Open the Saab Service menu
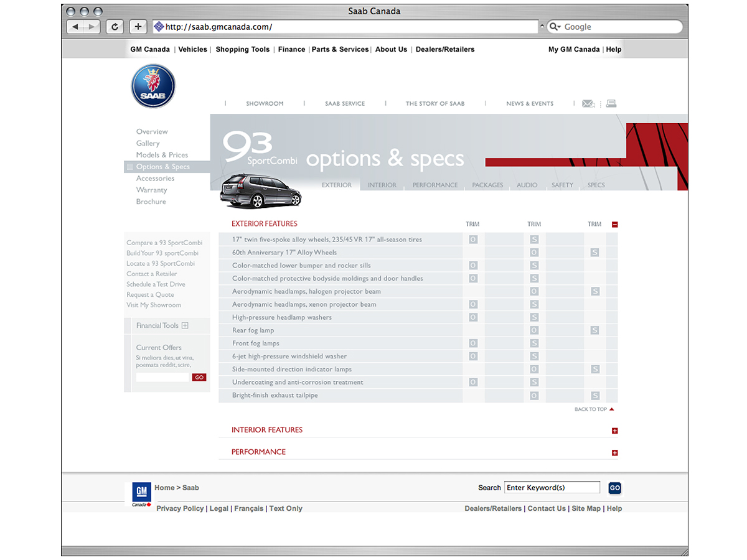Screen dimensions: 747x560 [x=345, y=104]
